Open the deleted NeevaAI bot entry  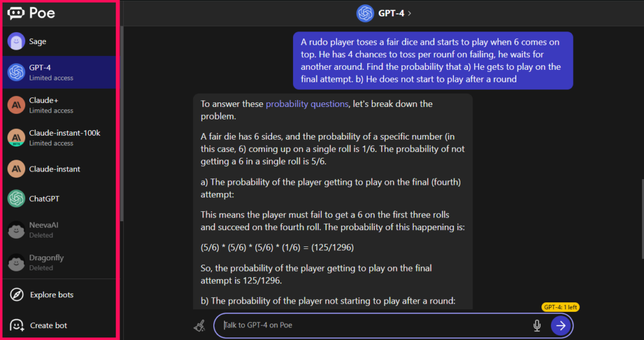(59, 230)
